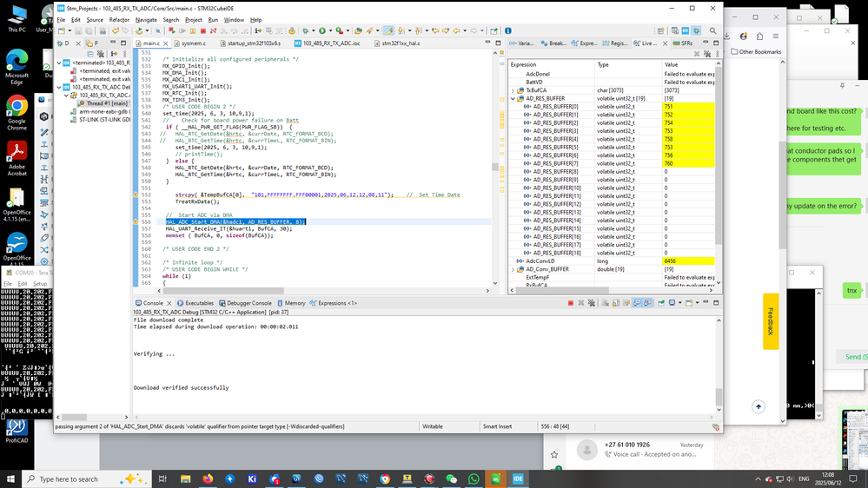
Task: Toggle Mark Occurrences highlighted toolbar button
Action: [x=388, y=31]
